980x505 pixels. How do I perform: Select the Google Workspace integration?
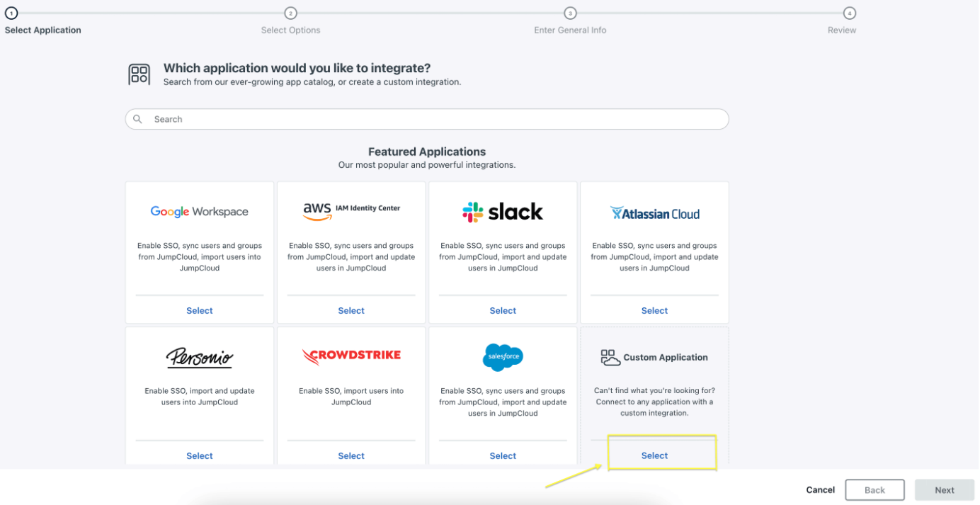200,310
